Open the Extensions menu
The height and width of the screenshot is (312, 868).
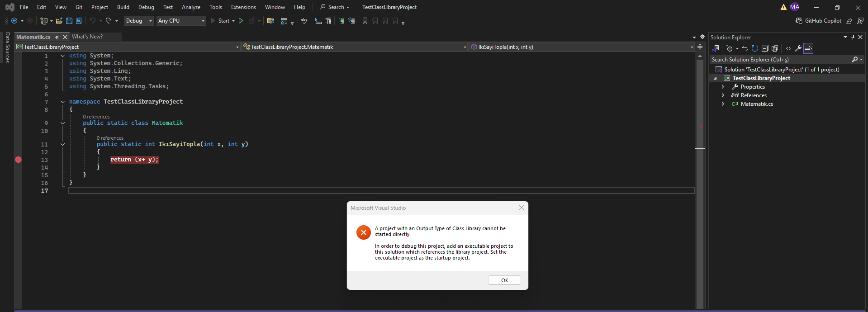coord(243,7)
